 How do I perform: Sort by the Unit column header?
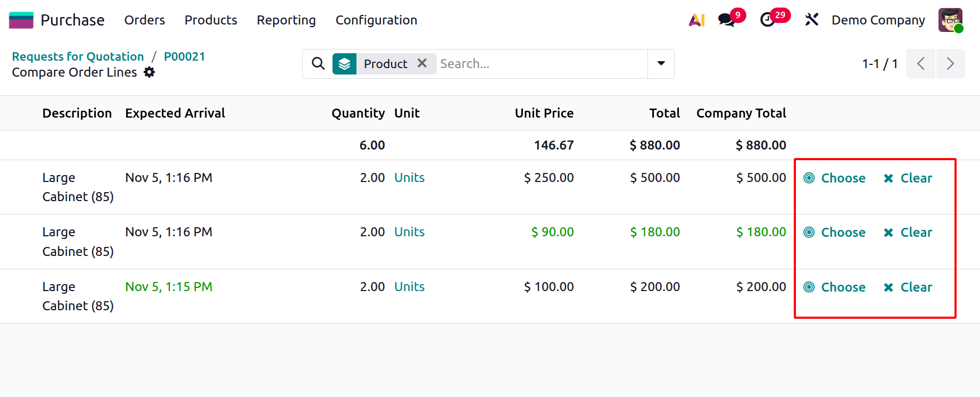pos(407,113)
